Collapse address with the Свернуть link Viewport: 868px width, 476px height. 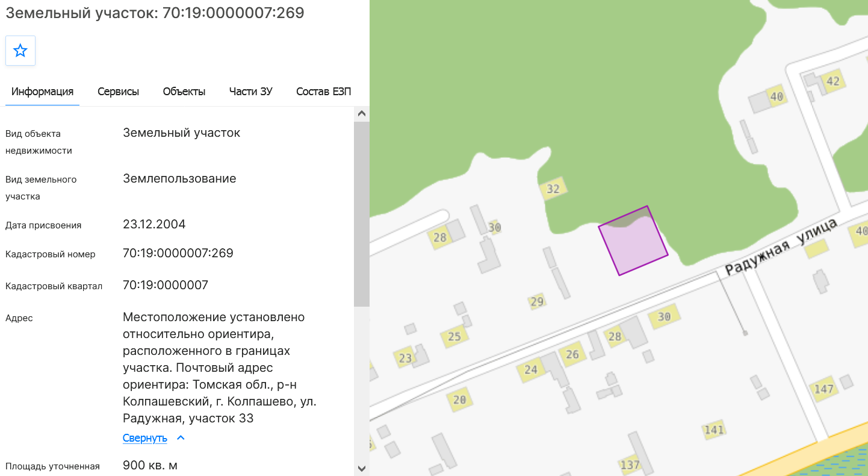coord(144,438)
